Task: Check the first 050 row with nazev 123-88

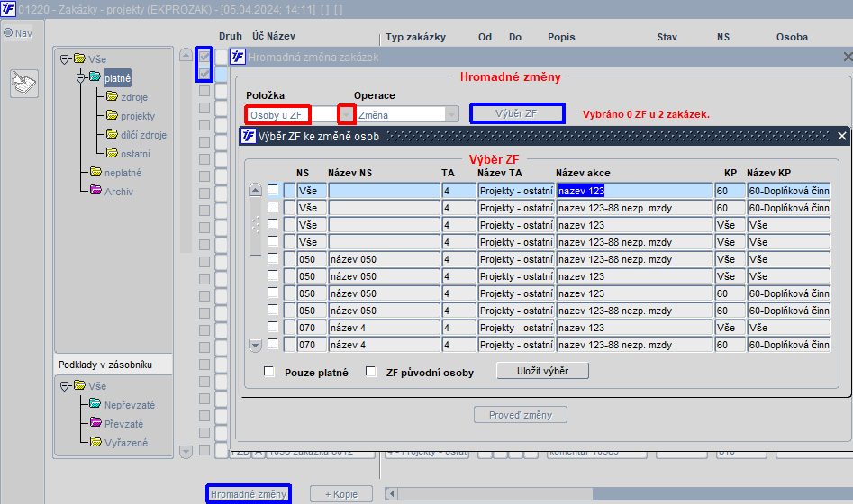Action: (x=273, y=258)
